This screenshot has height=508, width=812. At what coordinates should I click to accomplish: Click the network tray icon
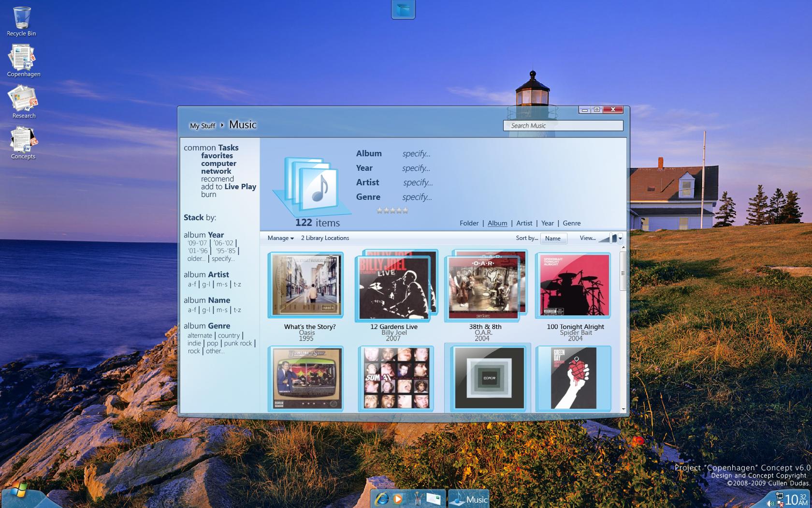point(779,495)
